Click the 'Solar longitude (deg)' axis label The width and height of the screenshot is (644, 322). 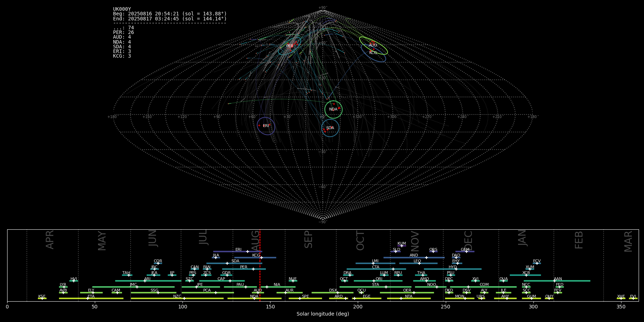point(323,314)
